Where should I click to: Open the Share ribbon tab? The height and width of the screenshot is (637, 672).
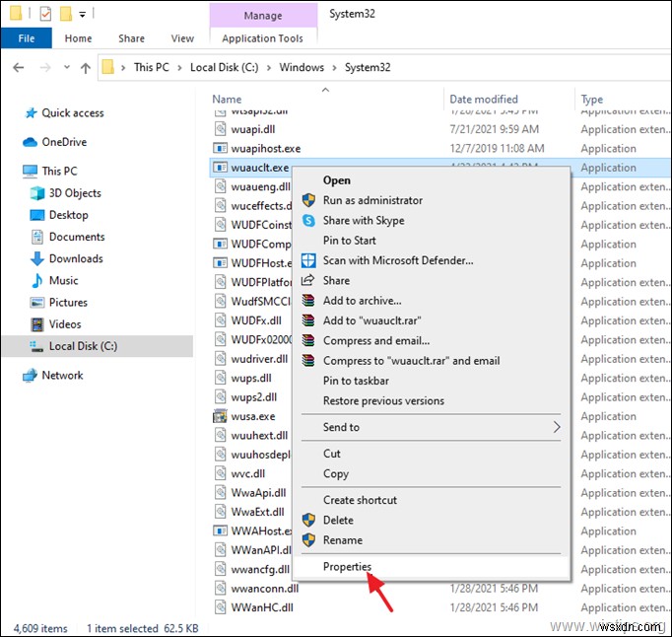click(132, 38)
